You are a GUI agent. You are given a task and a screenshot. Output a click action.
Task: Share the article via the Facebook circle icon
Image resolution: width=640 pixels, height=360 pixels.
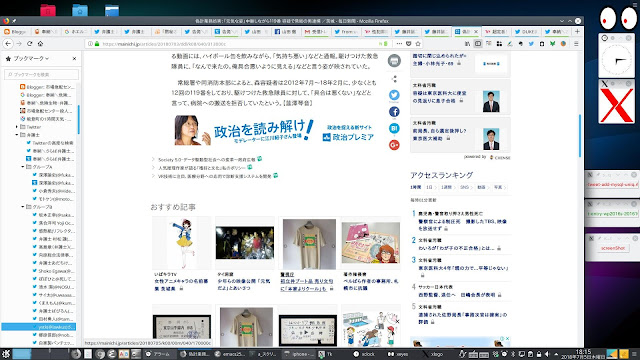point(394,112)
